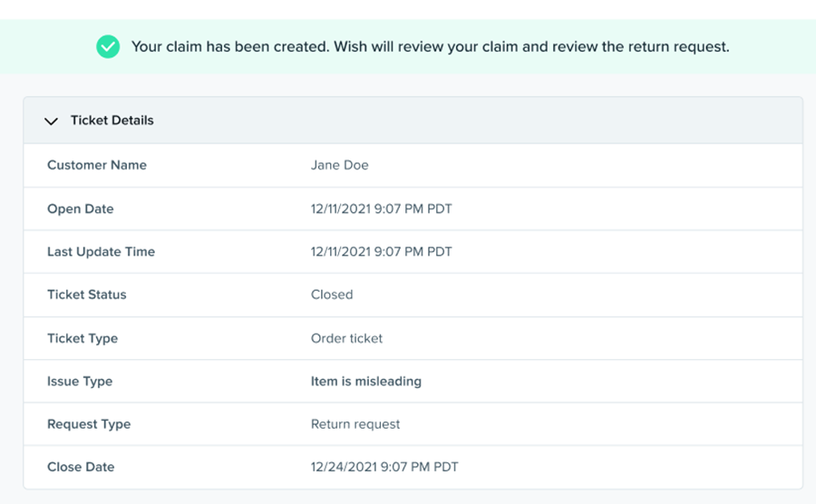Select the Close Date label

(81, 467)
